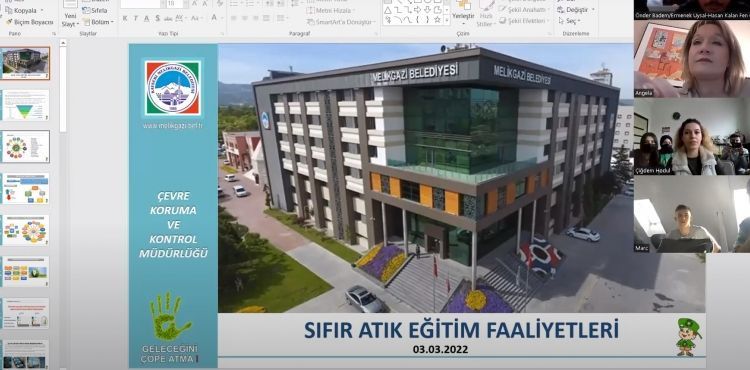This screenshot has width=750, height=370.
Task: Select the down arrow shape
Action: tap(428, 10)
